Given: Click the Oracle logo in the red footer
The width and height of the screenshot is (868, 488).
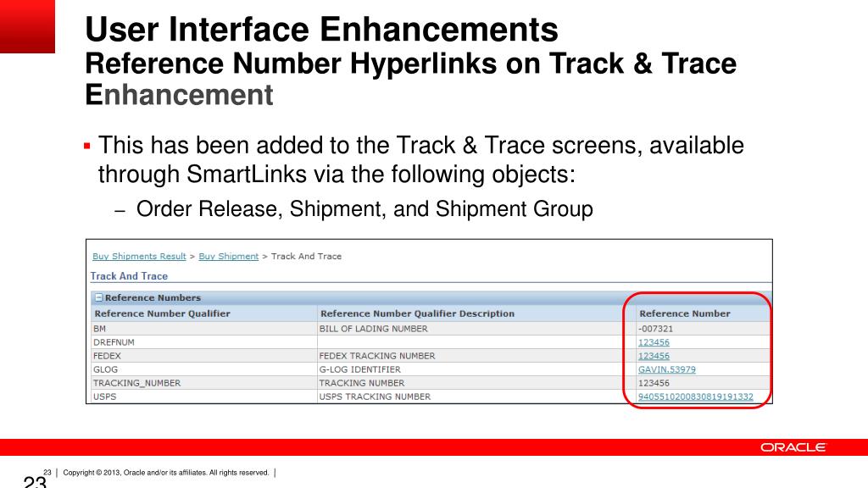Looking at the screenshot, I should [793, 447].
